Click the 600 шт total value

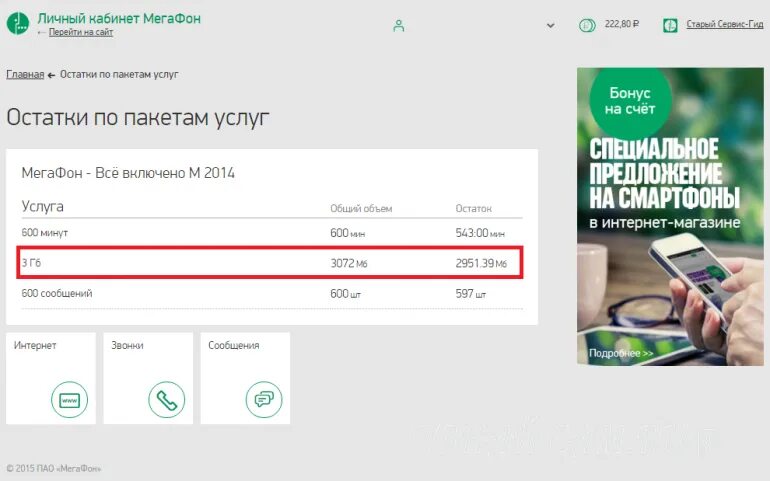[345, 294]
